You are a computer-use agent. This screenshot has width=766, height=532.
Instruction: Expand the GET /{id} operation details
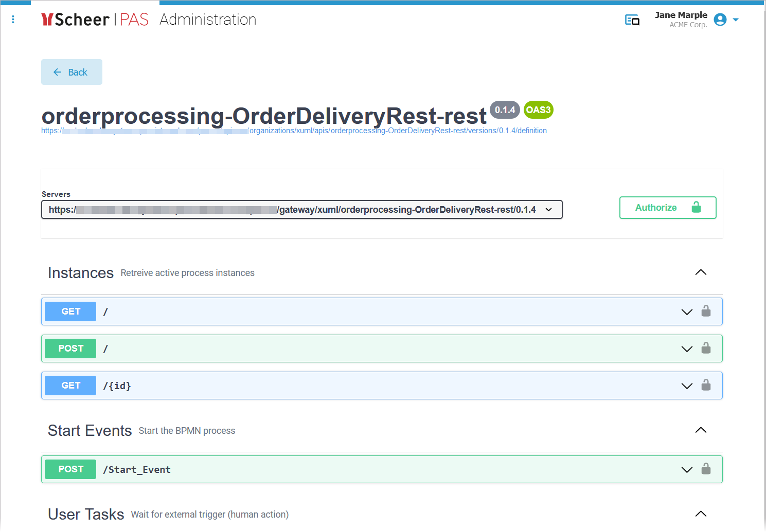[687, 386]
